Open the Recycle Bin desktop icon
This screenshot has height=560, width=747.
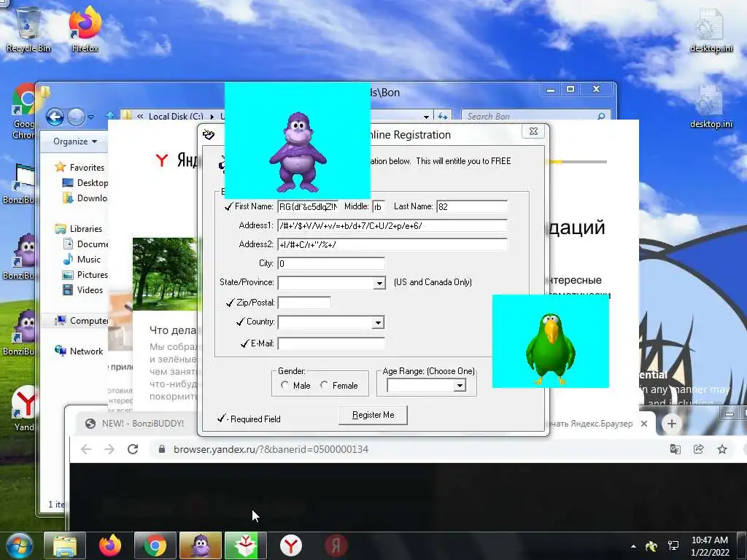click(28, 29)
